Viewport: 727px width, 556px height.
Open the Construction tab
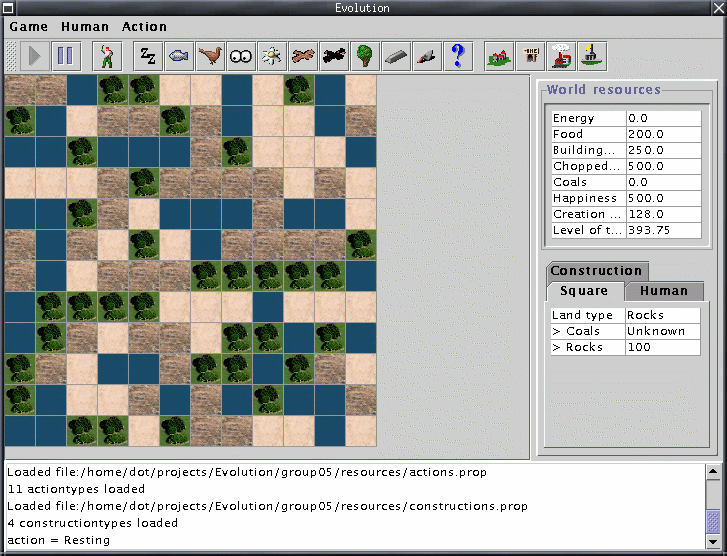[596, 271]
